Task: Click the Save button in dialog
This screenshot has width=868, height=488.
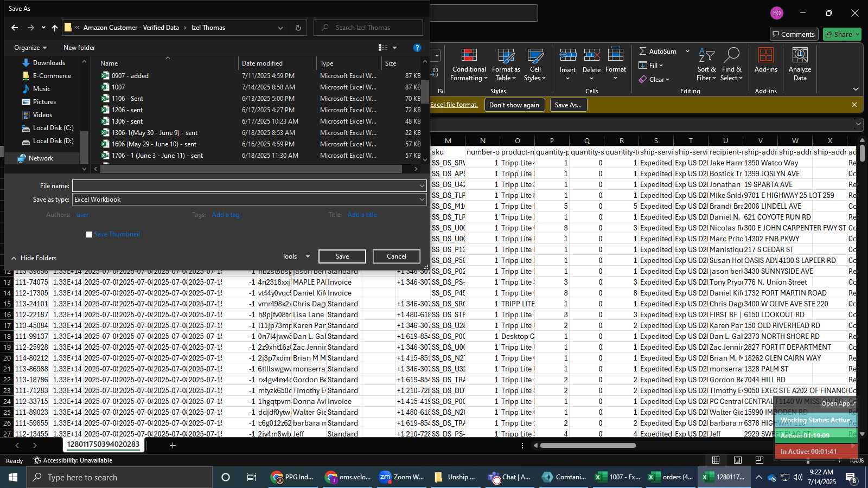Action: click(x=342, y=256)
